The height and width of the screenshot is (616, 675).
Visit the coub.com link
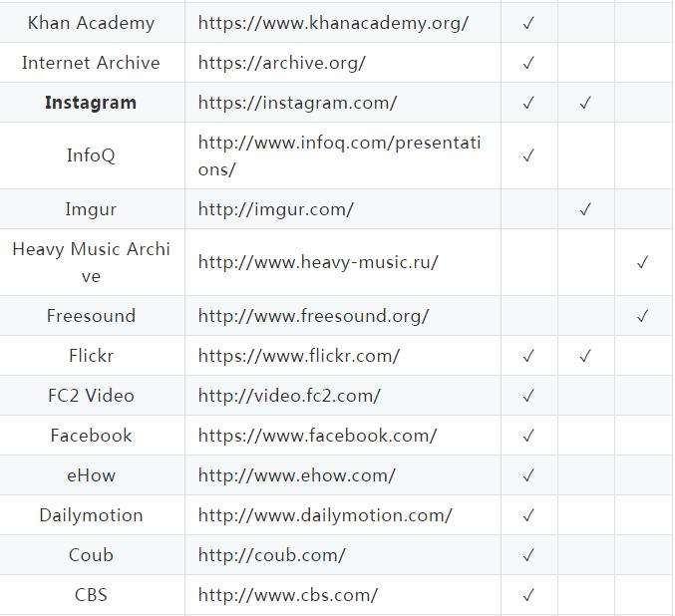[x=271, y=555]
